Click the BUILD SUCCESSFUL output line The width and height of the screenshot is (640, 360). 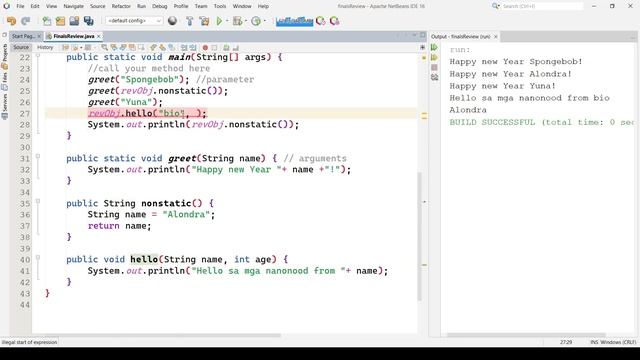[x=542, y=122]
